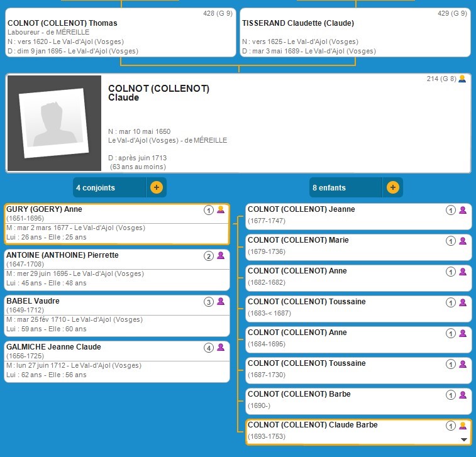Screen dimensions: 476x457
Task: Open father COLNOT Thomas's card
Action: click(119, 33)
